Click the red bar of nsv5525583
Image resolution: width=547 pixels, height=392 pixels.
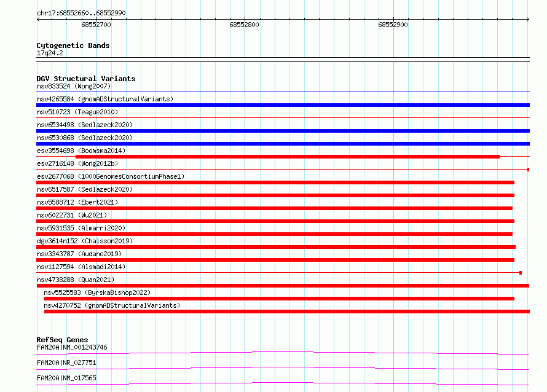pos(279,299)
